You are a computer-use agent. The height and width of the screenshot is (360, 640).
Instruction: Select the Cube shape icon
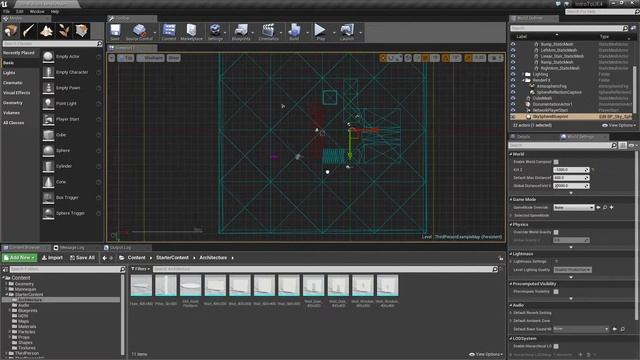click(48, 135)
